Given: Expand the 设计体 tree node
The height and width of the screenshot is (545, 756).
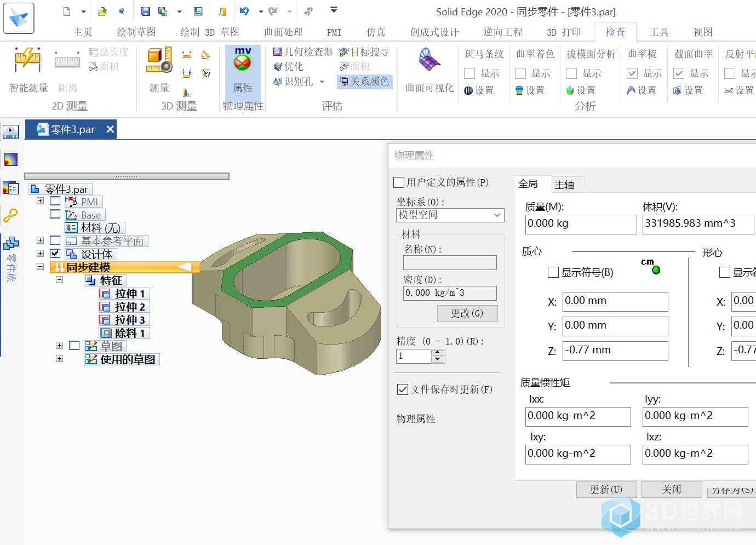Looking at the screenshot, I should (x=40, y=254).
